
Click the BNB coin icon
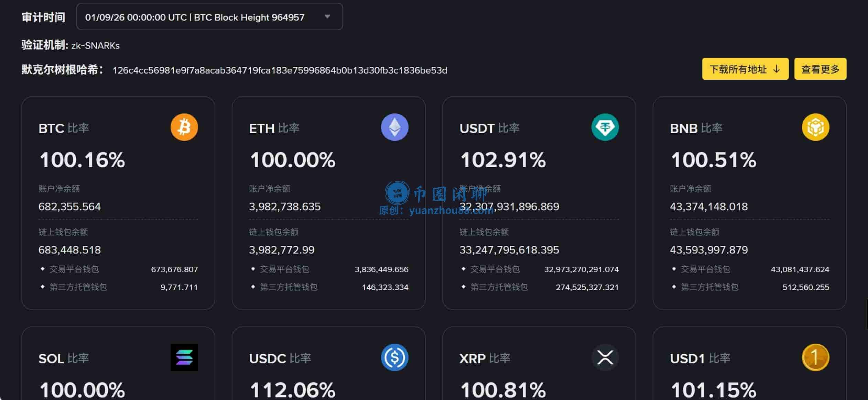(x=816, y=127)
